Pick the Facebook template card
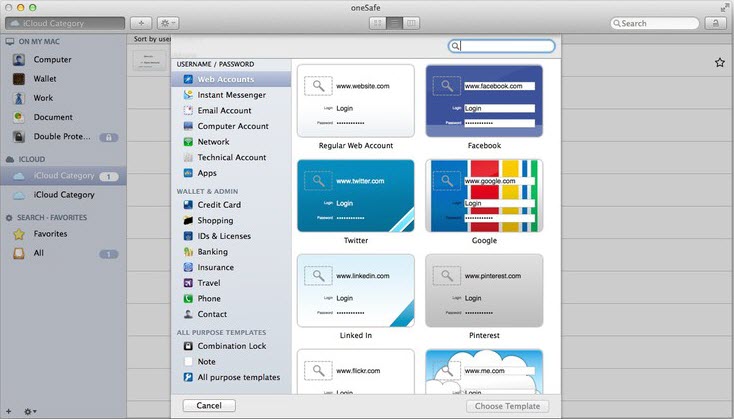734x419 pixels. coord(484,101)
